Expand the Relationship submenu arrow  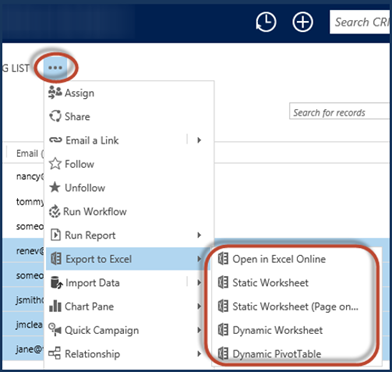tap(199, 354)
